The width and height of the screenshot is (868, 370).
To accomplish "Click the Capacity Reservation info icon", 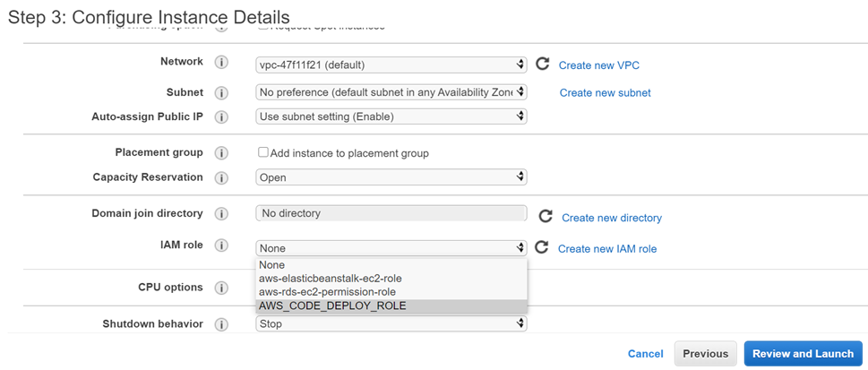I will [221, 178].
